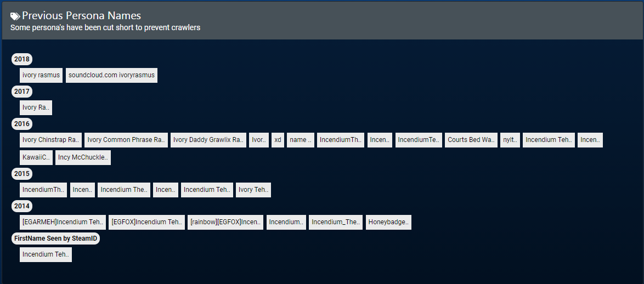This screenshot has height=284, width=644.
Task: Open the 'soundcloud.com ivoryrasmus' persona chip
Action: 111,75
